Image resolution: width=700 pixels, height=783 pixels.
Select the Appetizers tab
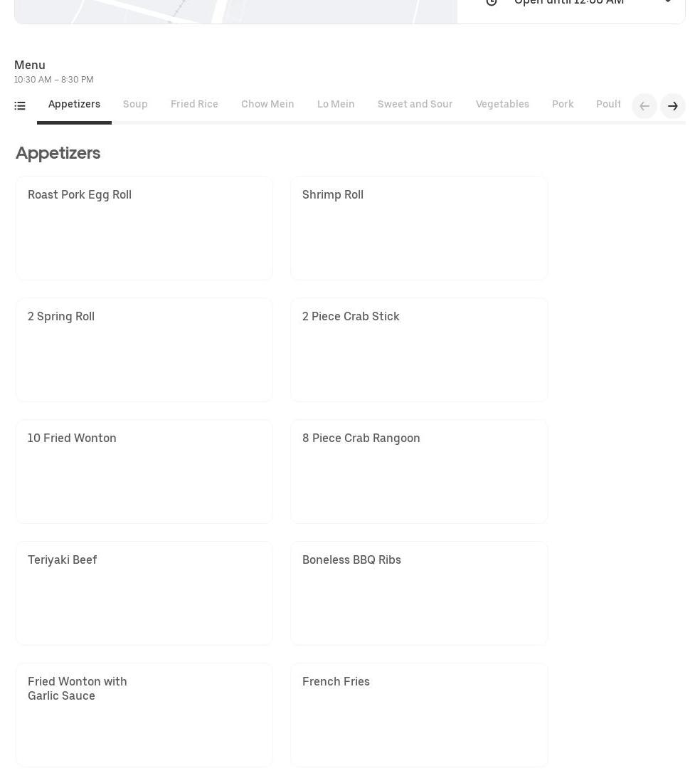(74, 105)
